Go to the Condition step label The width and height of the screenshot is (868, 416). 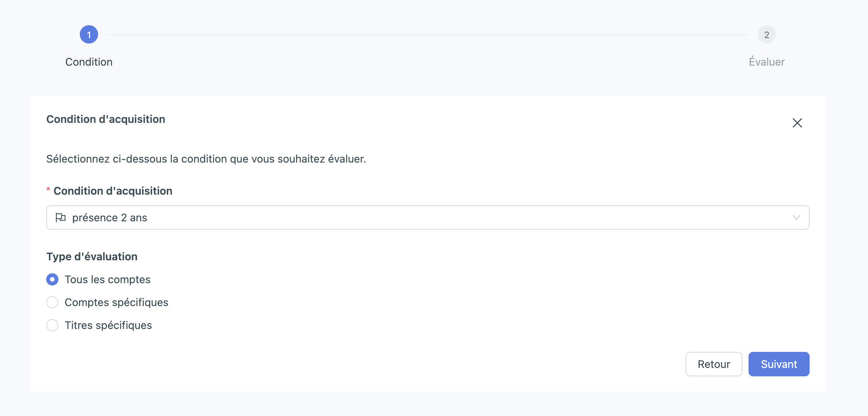pyautogui.click(x=89, y=62)
